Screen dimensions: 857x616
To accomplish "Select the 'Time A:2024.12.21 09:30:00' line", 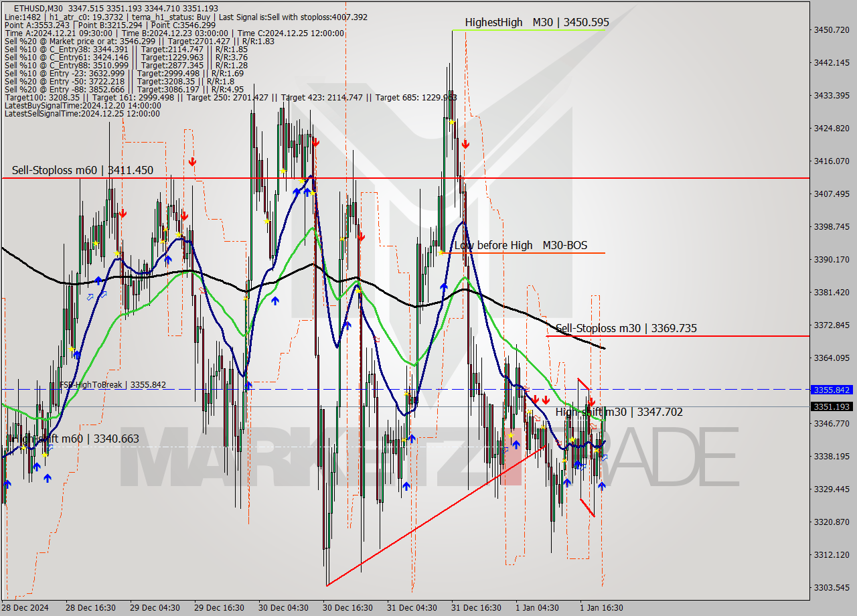I will pos(174,33).
